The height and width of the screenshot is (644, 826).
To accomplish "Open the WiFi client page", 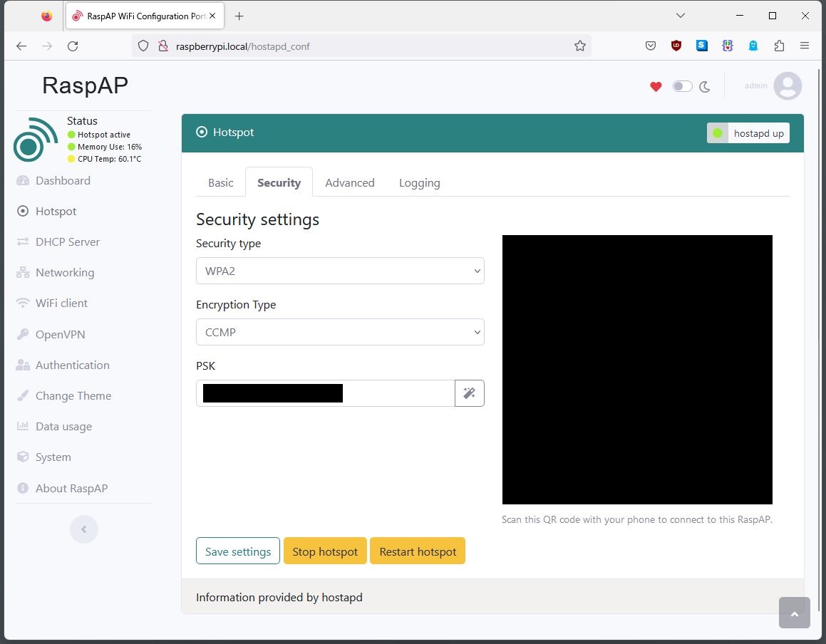I will click(x=61, y=303).
